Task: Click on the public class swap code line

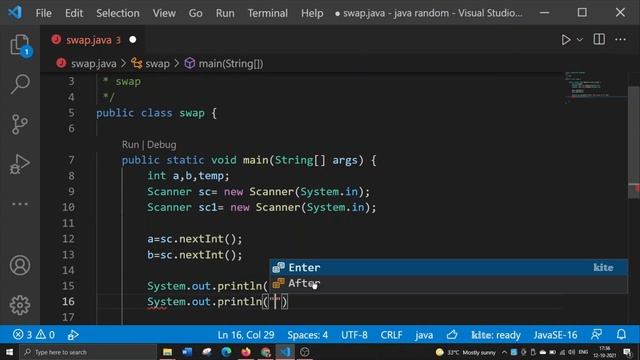Action: pos(156,113)
